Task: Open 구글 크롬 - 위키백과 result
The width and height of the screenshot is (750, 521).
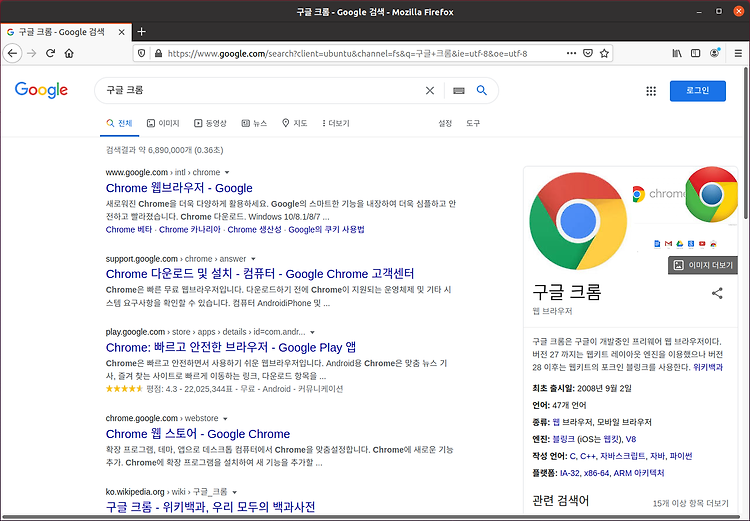Action: (210, 507)
